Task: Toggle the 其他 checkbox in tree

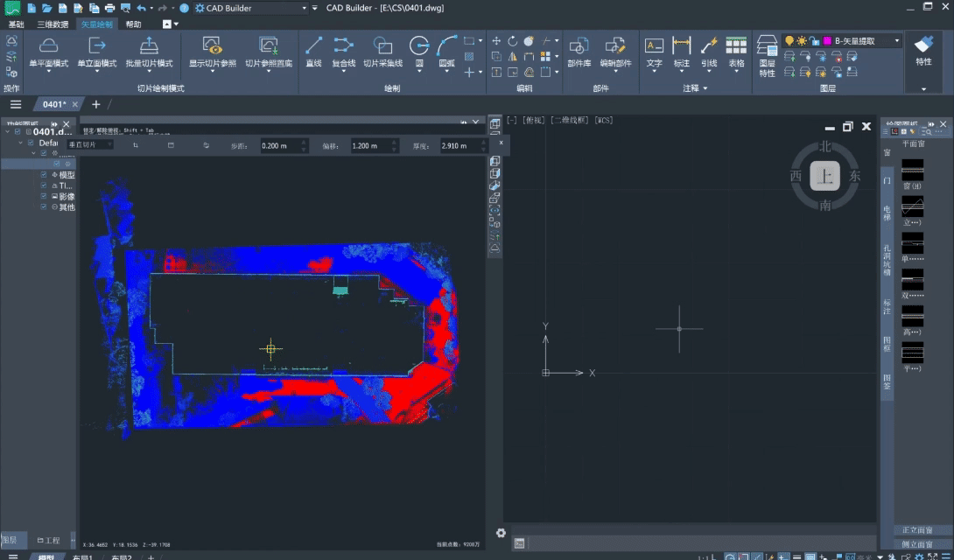Action: click(44, 207)
